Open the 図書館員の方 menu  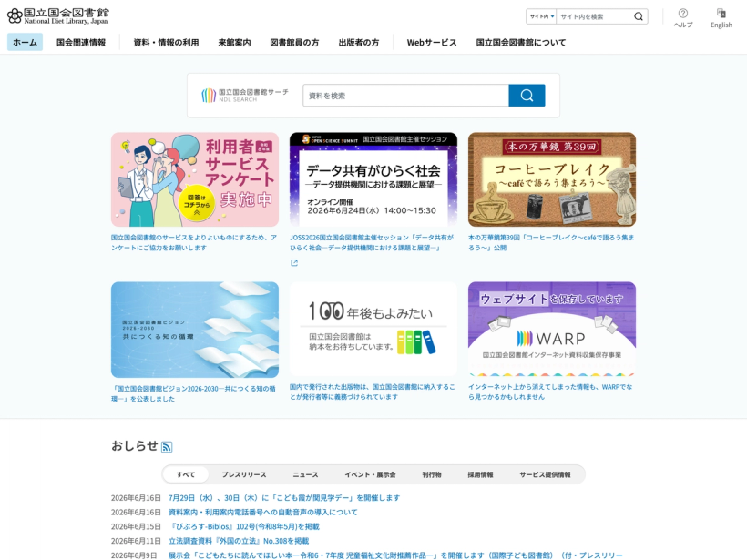pos(294,43)
